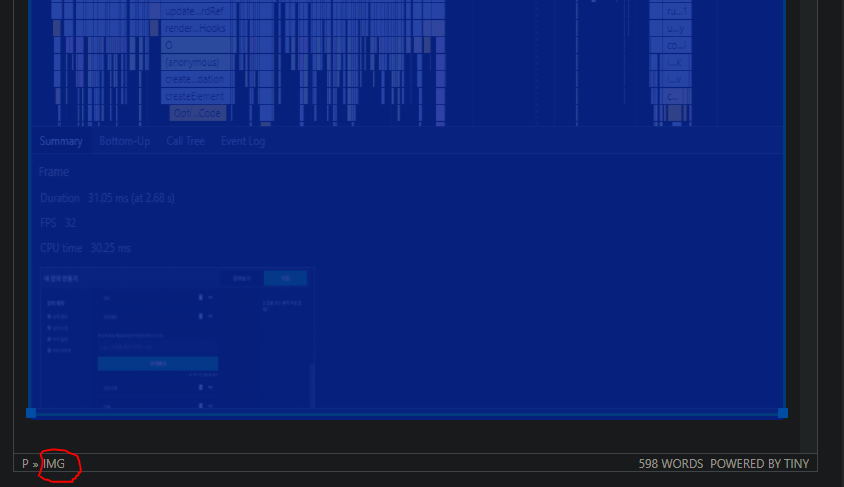Open the Event Log tab
844x487 pixels.
243,141
